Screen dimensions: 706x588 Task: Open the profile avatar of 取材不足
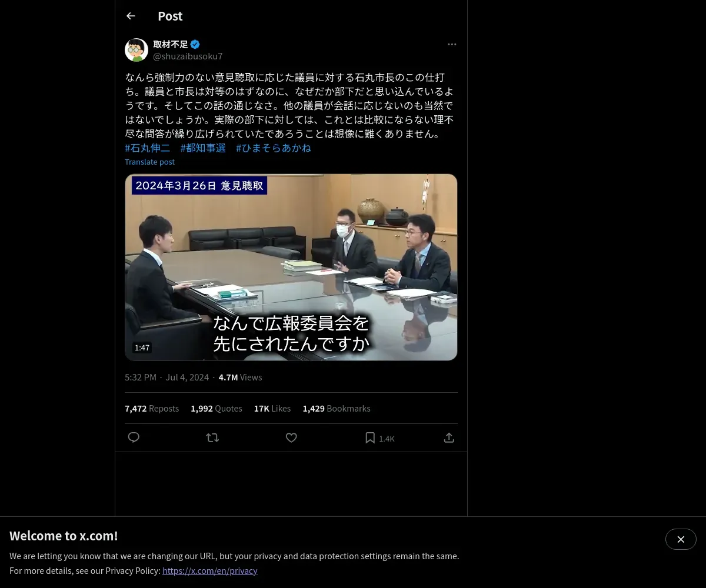pos(136,50)
